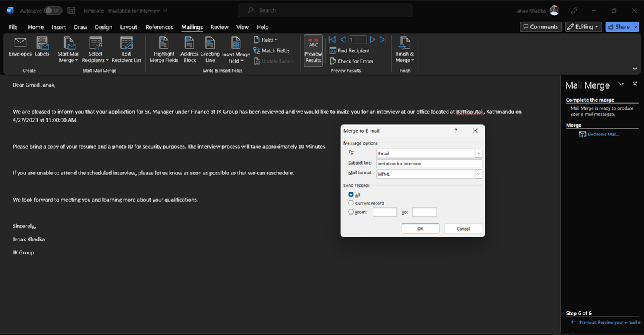Open the Labels tool
The height and width of the screenshot is (335, 644).
click(42, 47)
